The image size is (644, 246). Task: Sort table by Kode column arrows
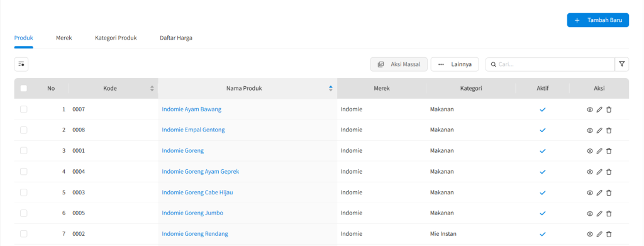click(152, 88)
